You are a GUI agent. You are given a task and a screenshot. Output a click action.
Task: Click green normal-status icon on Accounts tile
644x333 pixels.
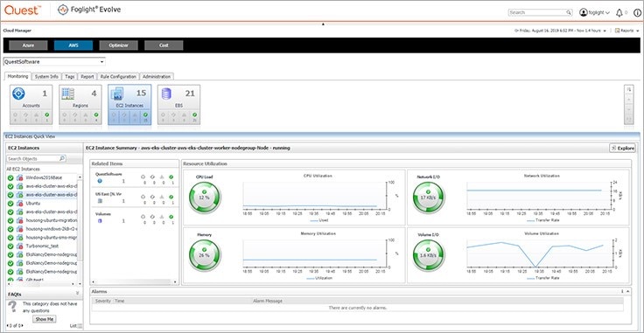(x=47, y=115)
